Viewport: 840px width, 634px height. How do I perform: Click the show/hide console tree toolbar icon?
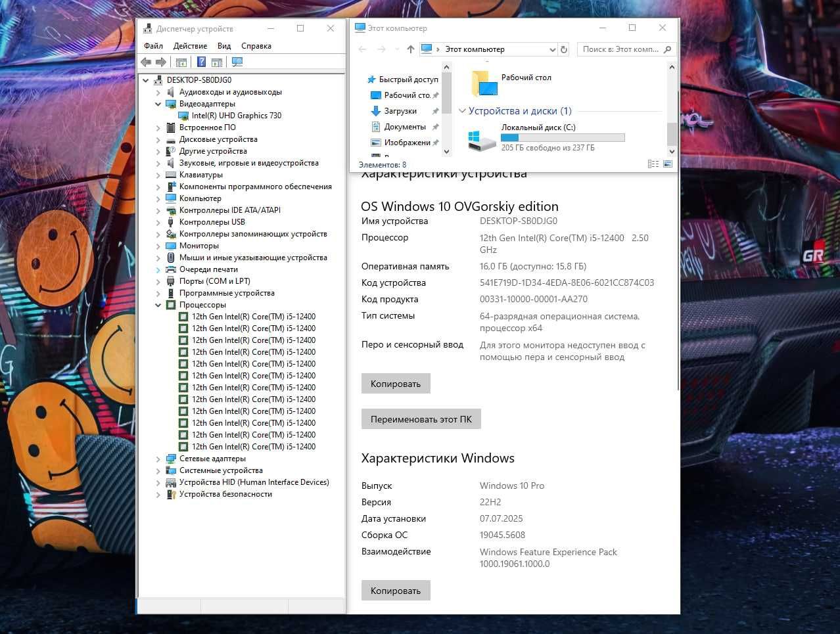click(181, 62)
